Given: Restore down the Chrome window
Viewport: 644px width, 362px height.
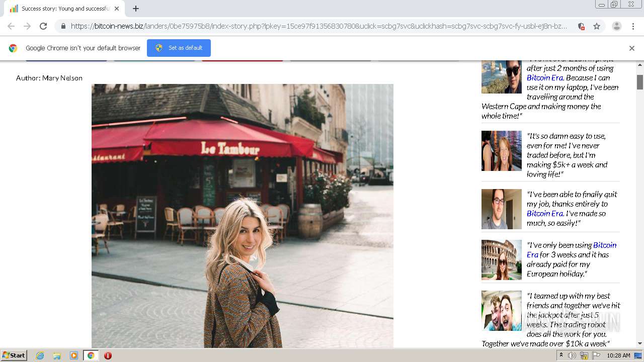Looking at the screenshot, I should pyautogui.click(x=614, y=5).
